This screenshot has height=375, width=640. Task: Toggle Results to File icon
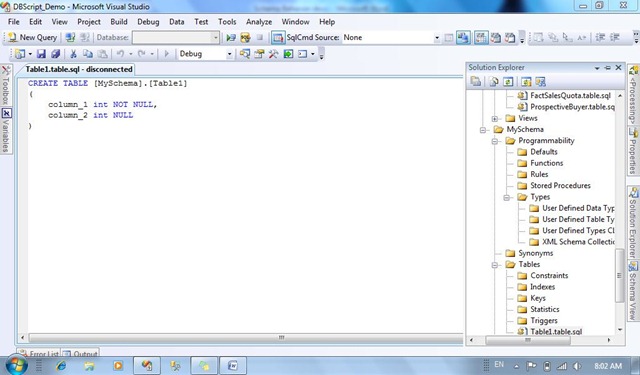point(510,38)
